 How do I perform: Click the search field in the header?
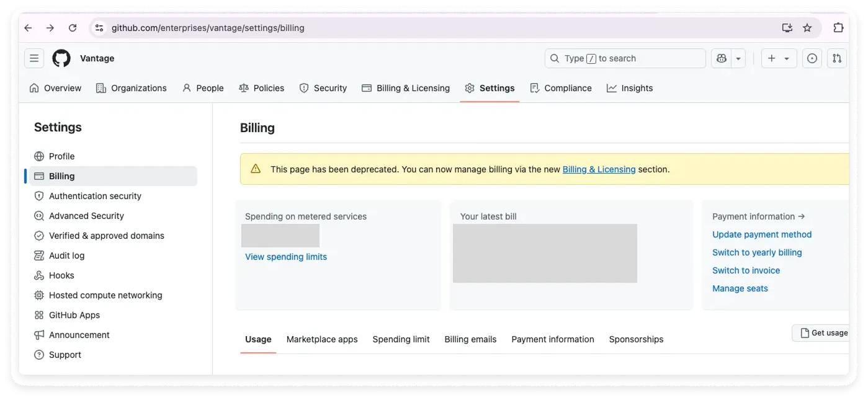(x=624, y=58)
